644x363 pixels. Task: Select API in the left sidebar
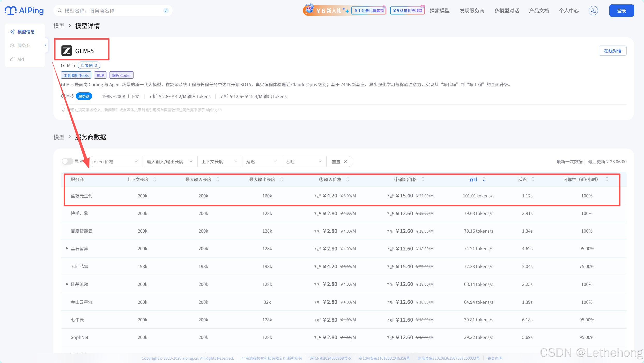[20, 59]
